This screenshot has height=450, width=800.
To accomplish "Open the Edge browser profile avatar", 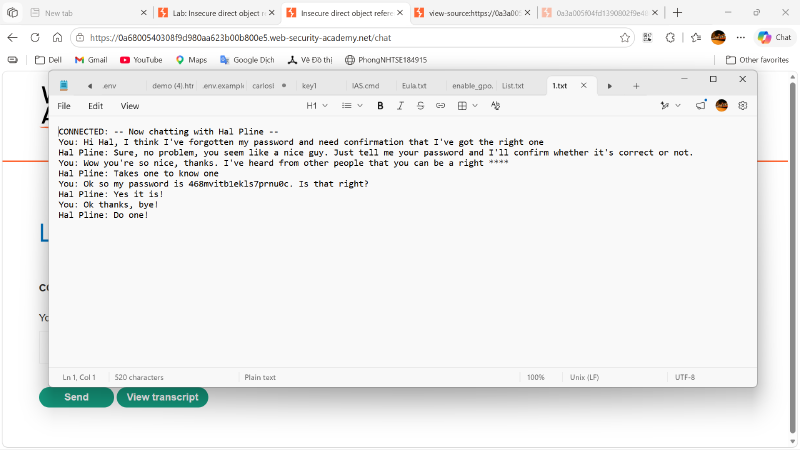I will (718, 37).
